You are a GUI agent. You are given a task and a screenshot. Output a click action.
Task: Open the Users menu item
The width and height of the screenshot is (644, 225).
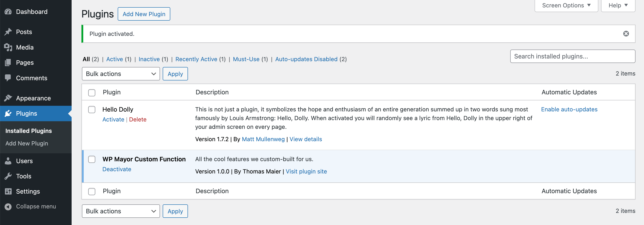tap(36, 161)
